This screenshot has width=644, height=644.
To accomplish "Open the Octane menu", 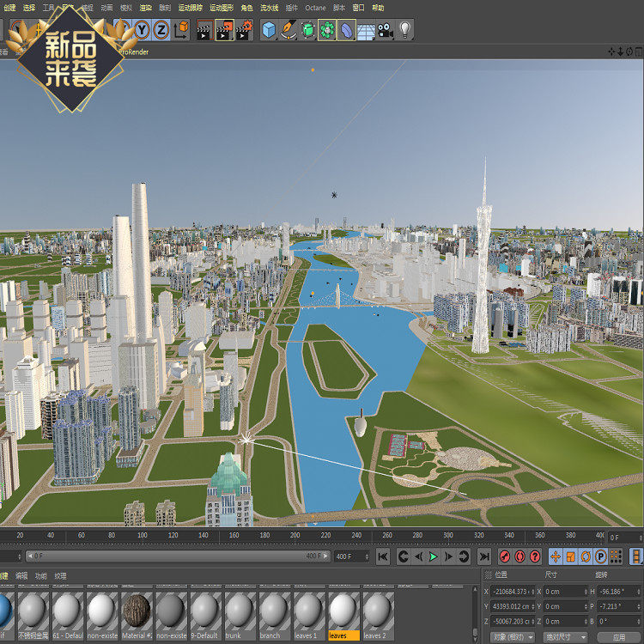I will (315, 8).
